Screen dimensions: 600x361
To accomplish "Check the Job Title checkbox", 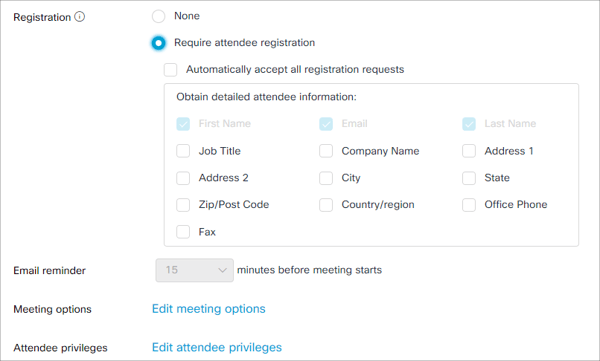I will point(183,151).
